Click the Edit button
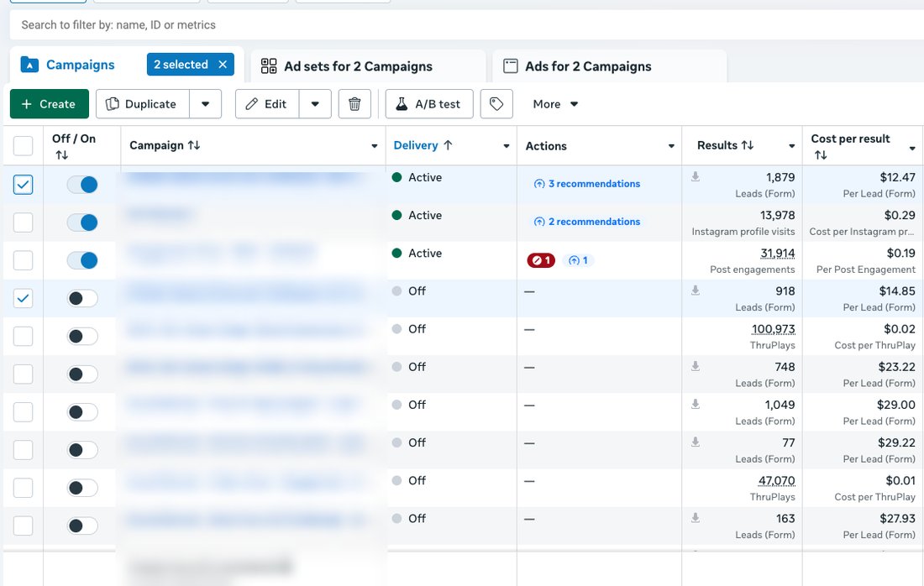Screen dimensions: 924x586 tap(267, 104)
